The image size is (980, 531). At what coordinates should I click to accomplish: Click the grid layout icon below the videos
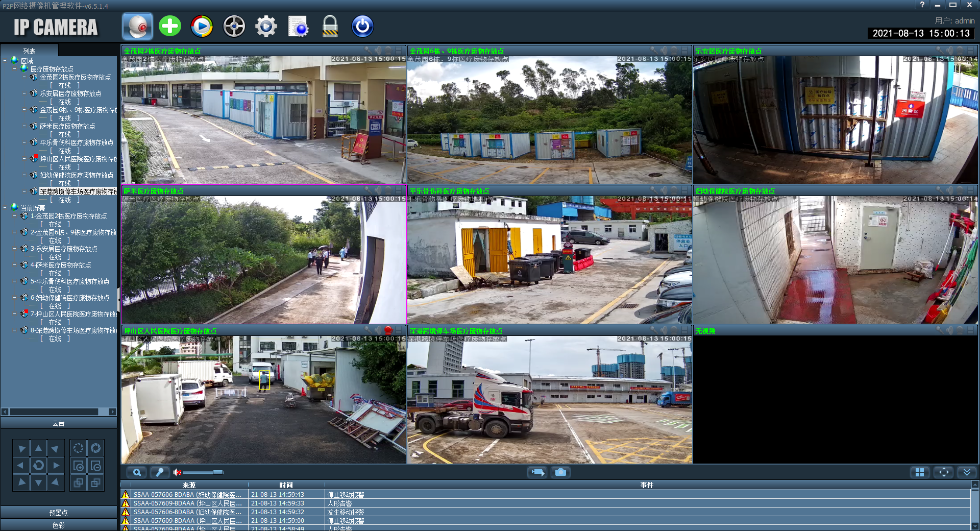click(920, 472)
